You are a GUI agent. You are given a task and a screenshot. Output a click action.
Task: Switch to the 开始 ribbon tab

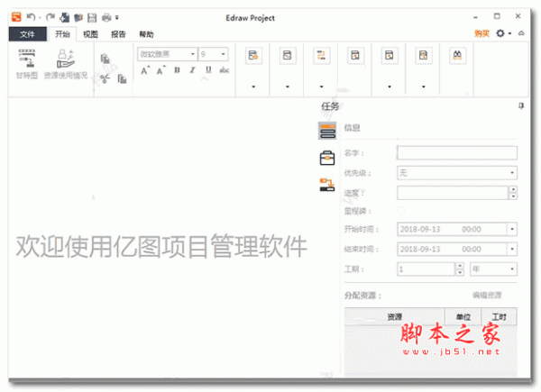[62, 34]
